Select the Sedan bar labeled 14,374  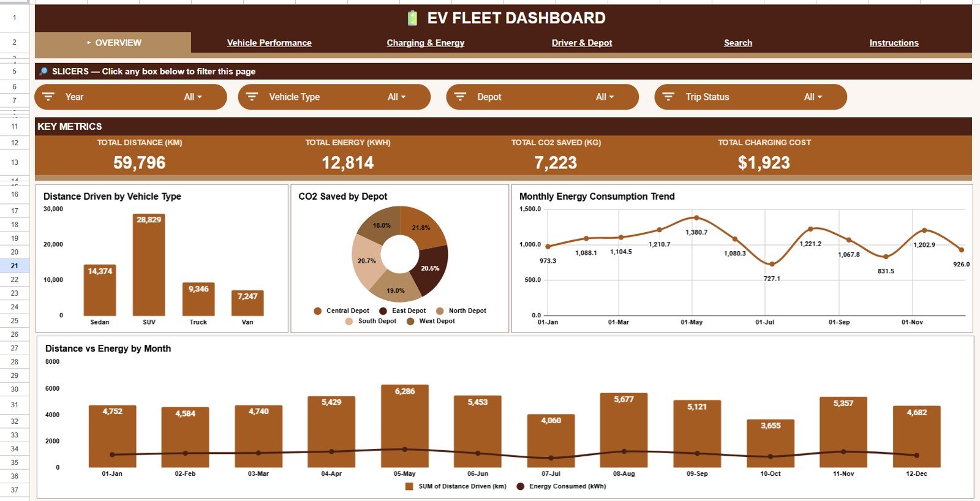coord(100,290)
